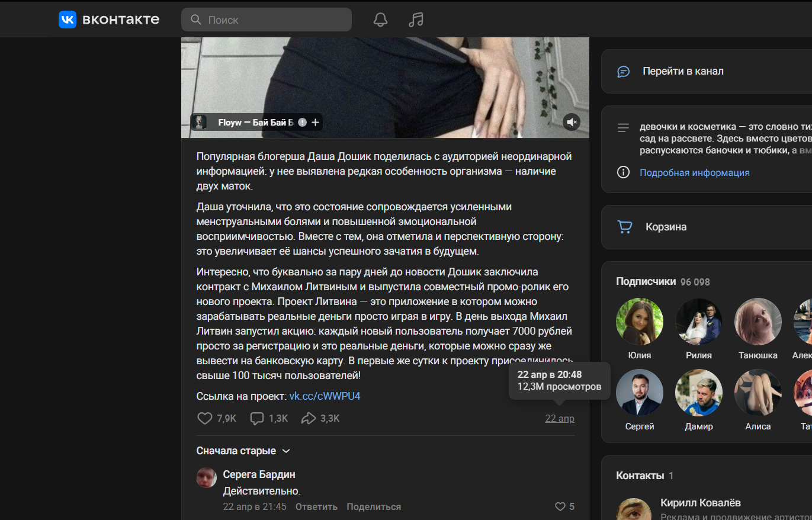The height and width of the screenshot is (520, 812).
Task: Open the Корзина section
Action: pyautogui.click(x=707, y=227)
